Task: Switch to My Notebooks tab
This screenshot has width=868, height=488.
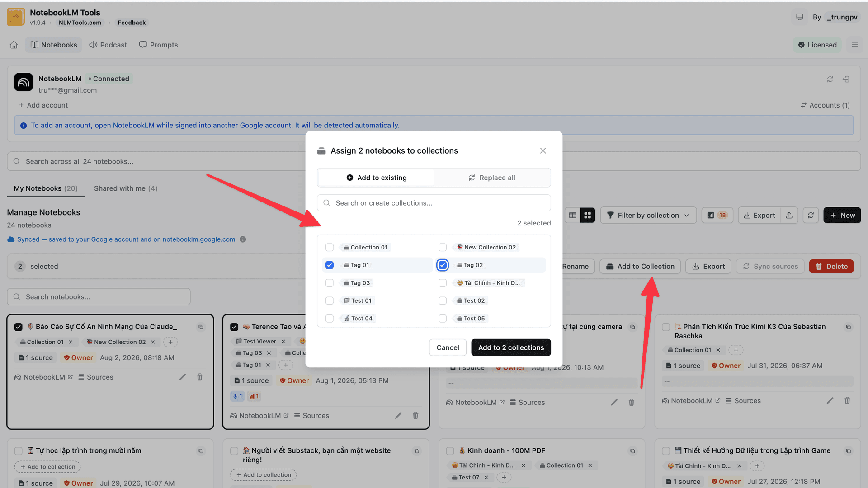Action: (46, 188)
